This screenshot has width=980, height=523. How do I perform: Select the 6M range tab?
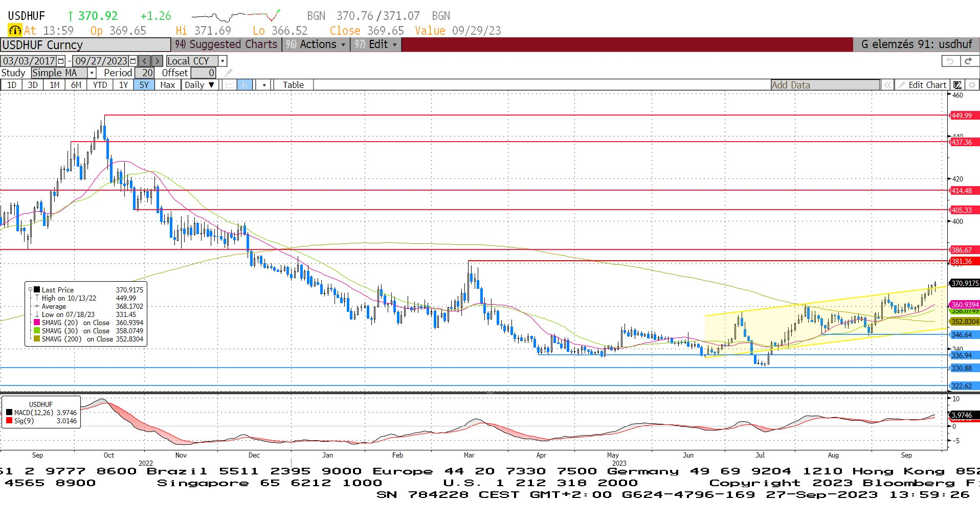pyautogui.click(x=76, y=85)
